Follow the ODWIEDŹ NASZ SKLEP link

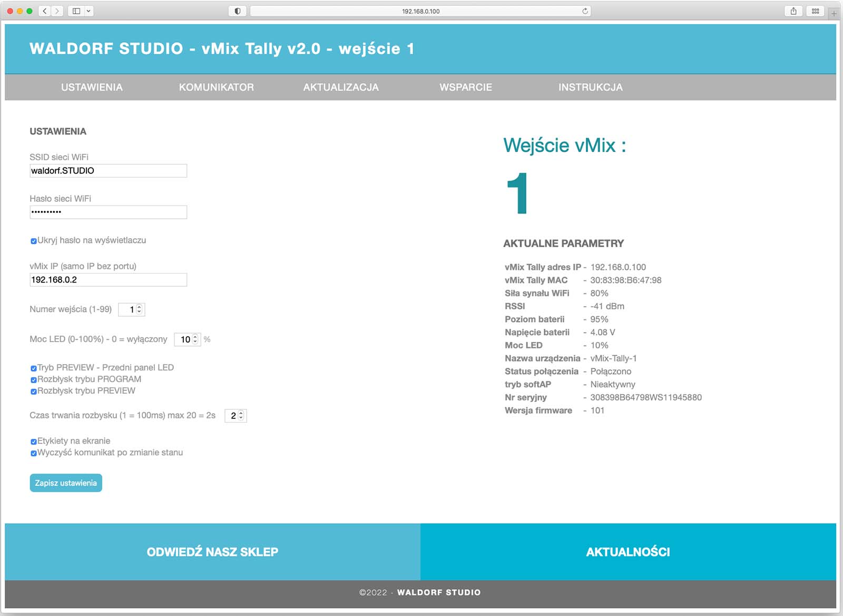click(212, 552)
